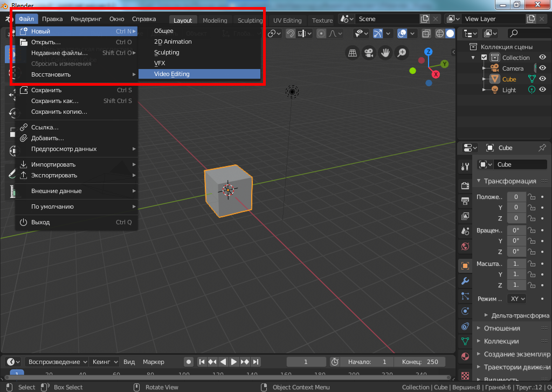Image resolution: width=552 pixels, height=392 pixels.
Task: Open the Material properties tab icon
Action: click(x=465, y=356)
